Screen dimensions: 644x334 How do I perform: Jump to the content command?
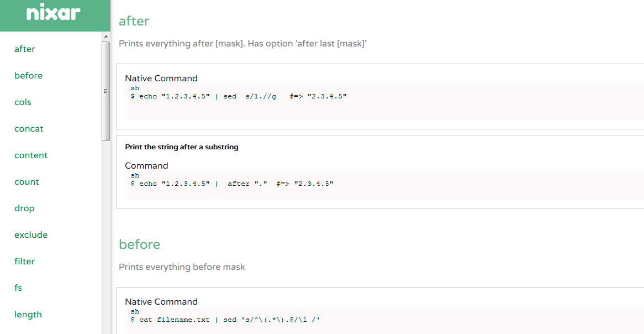(x=31, y=155)
